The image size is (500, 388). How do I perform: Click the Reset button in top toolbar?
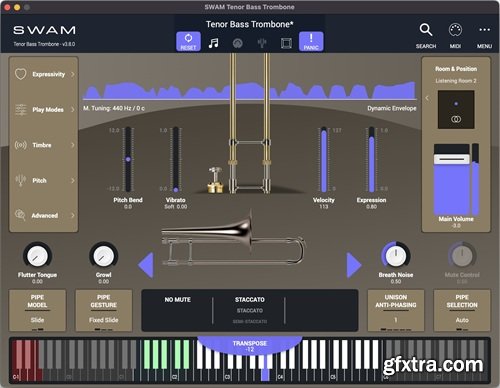(188, 41)
